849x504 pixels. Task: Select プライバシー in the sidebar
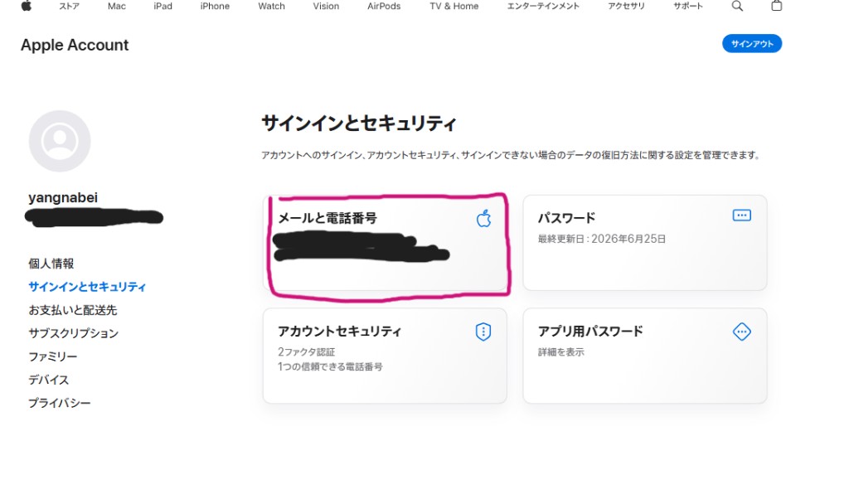click(60, 404)
